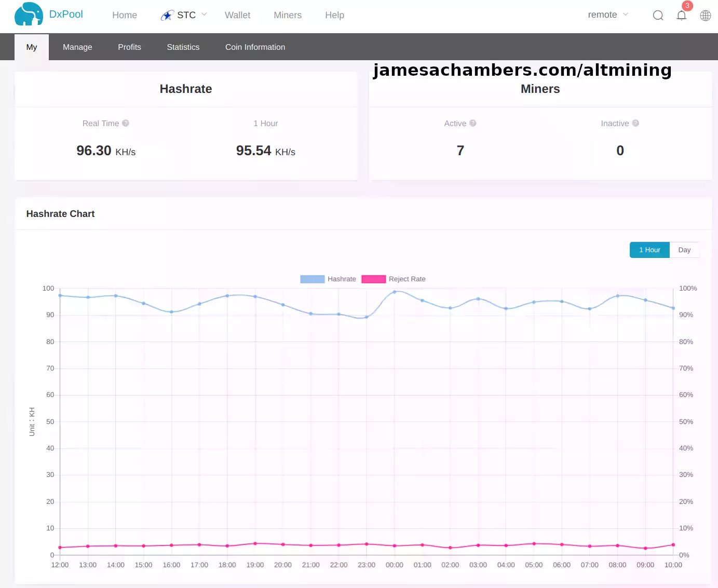Click the reject rate point at 19:00

click(255, 543)
